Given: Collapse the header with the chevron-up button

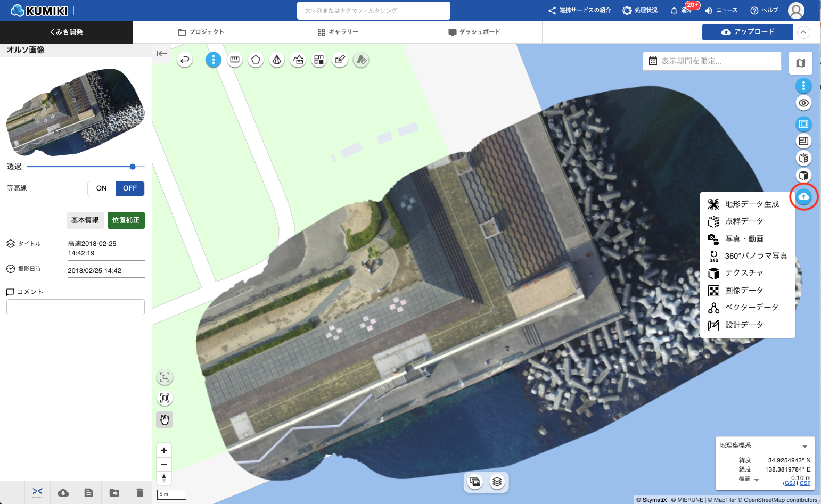Looking at the screenshot, I should click(803, 32).
